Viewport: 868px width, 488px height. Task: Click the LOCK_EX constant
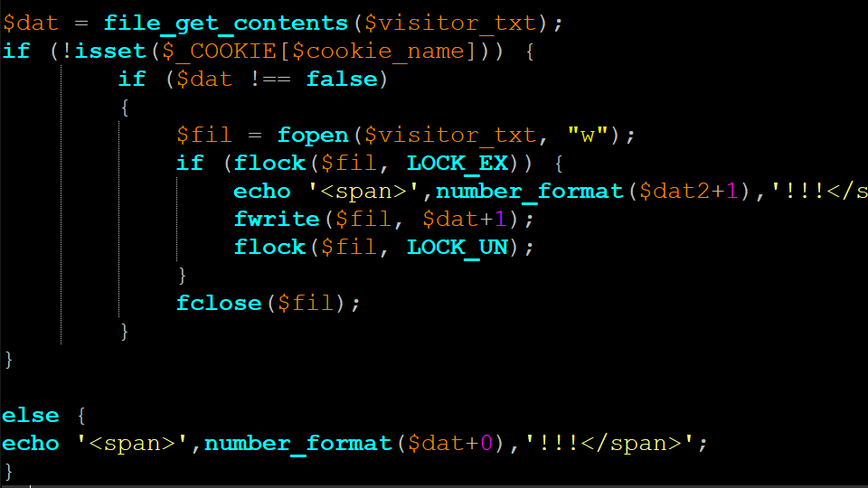(x=458, y=163)
